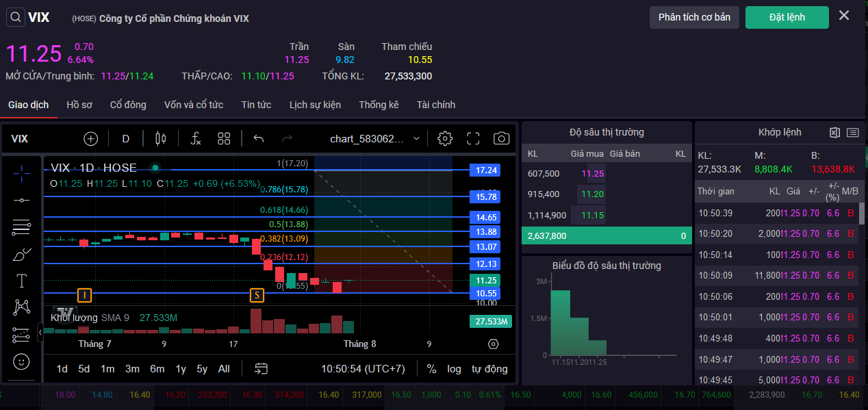Open emoji icons tool
Image resolution: width=868 pixels, height=410 pixels.
21,361
